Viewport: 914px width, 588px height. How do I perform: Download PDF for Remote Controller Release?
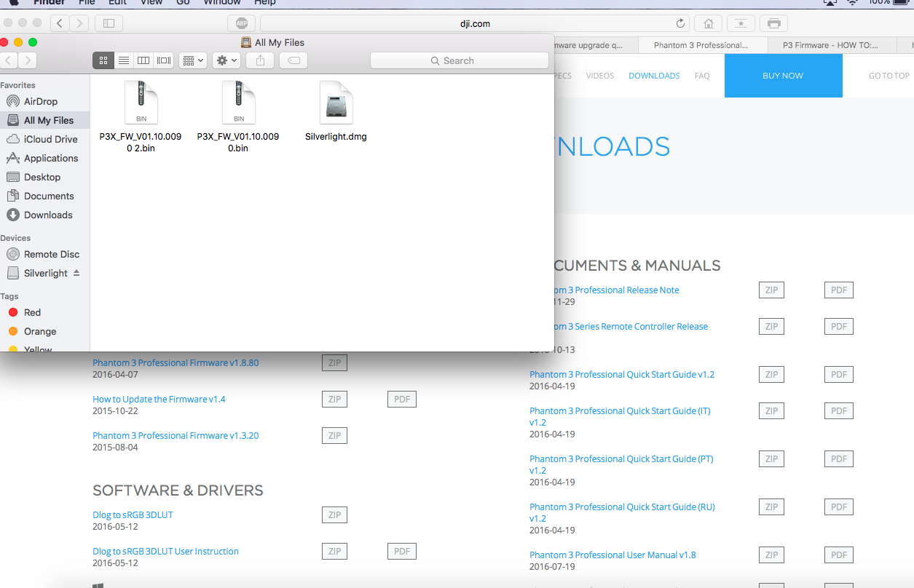tap(839, 327)
